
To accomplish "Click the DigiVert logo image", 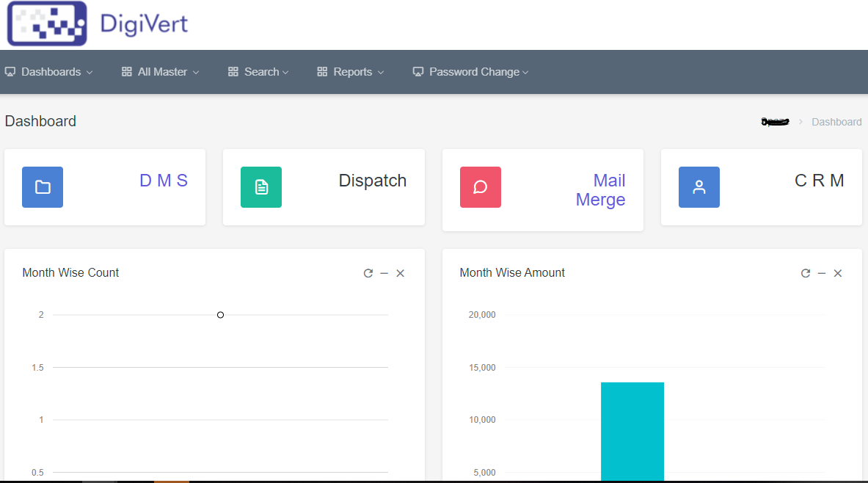I will [x=47, y=23].
